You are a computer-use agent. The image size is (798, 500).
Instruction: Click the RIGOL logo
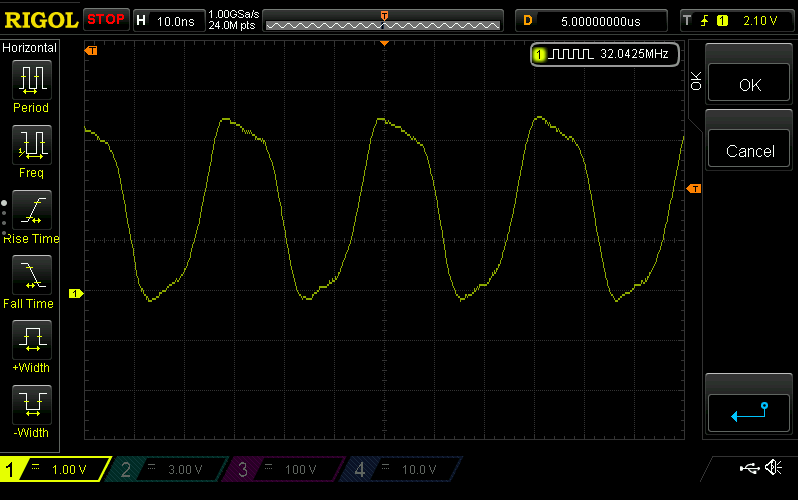(x=41, y=20)
